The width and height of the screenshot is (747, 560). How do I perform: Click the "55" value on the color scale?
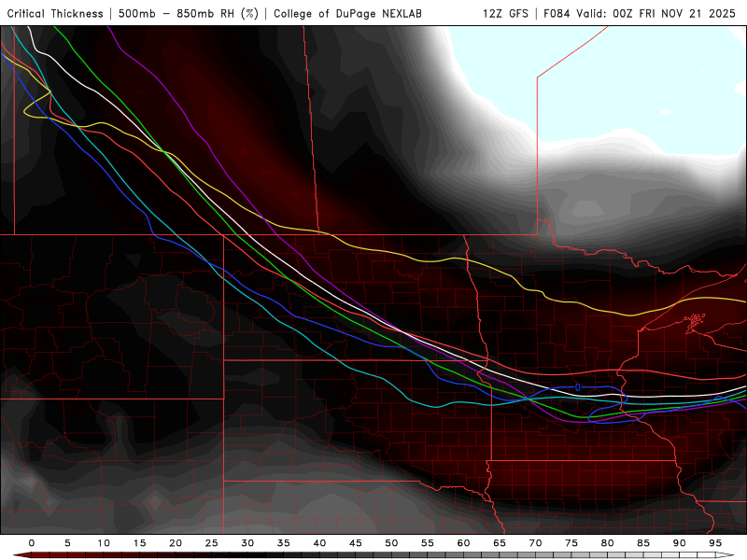[x=428, y=543]
